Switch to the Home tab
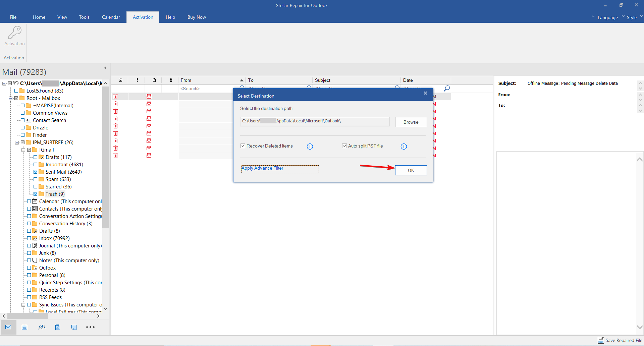 click(x=39, y=17)
